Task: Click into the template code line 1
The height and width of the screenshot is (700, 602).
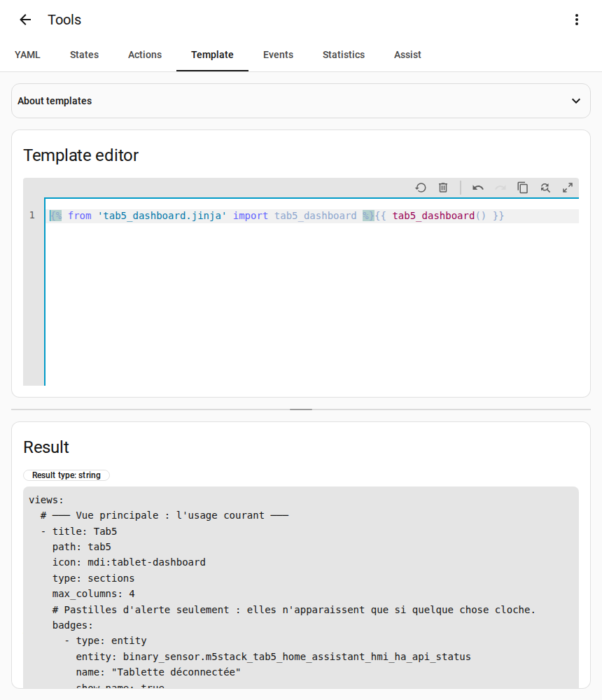Action: pos(313,216)
